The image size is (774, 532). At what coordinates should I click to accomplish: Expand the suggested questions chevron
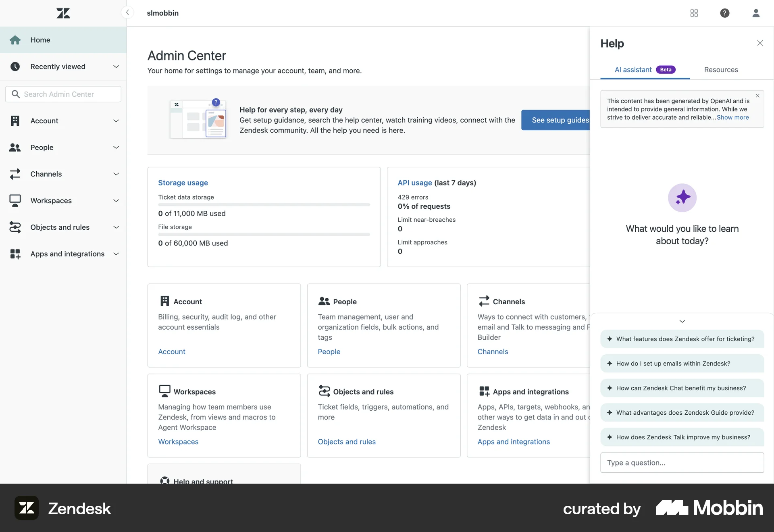682,321
